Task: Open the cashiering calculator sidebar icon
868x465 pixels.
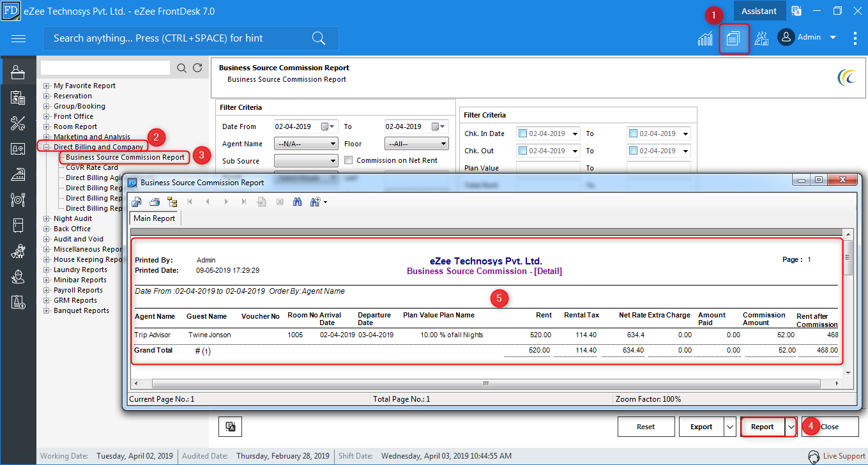Action: tap(18, 98)
